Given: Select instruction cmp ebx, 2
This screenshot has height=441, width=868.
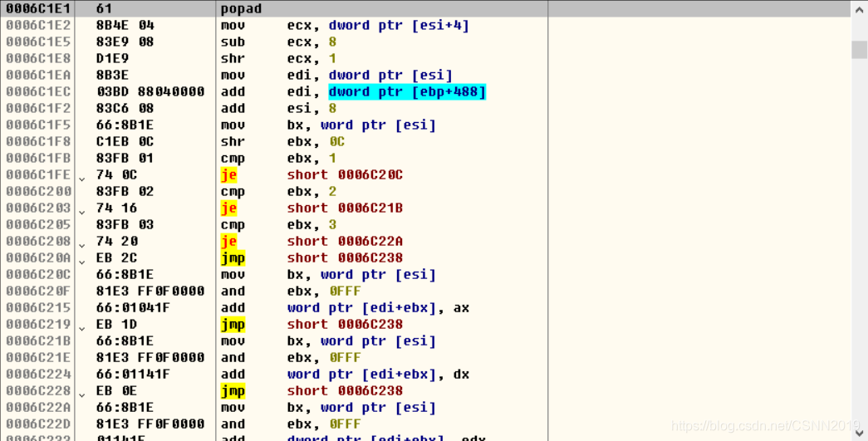Looking at the screenshot, I should coord(278,192).
